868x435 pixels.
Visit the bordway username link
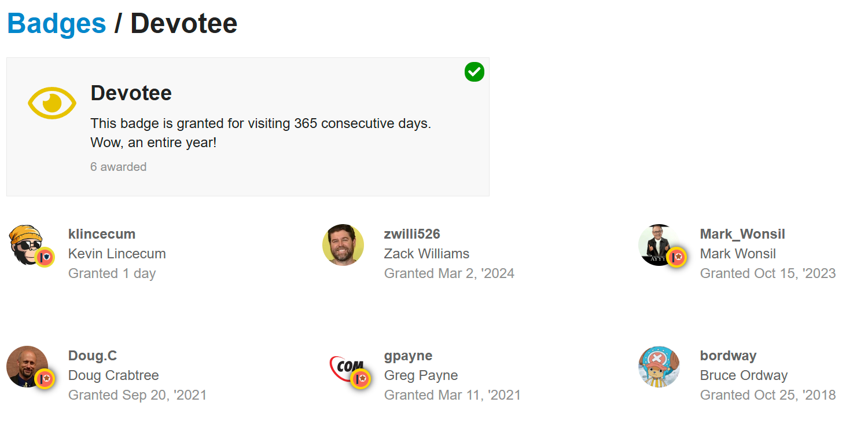point(729,356)
